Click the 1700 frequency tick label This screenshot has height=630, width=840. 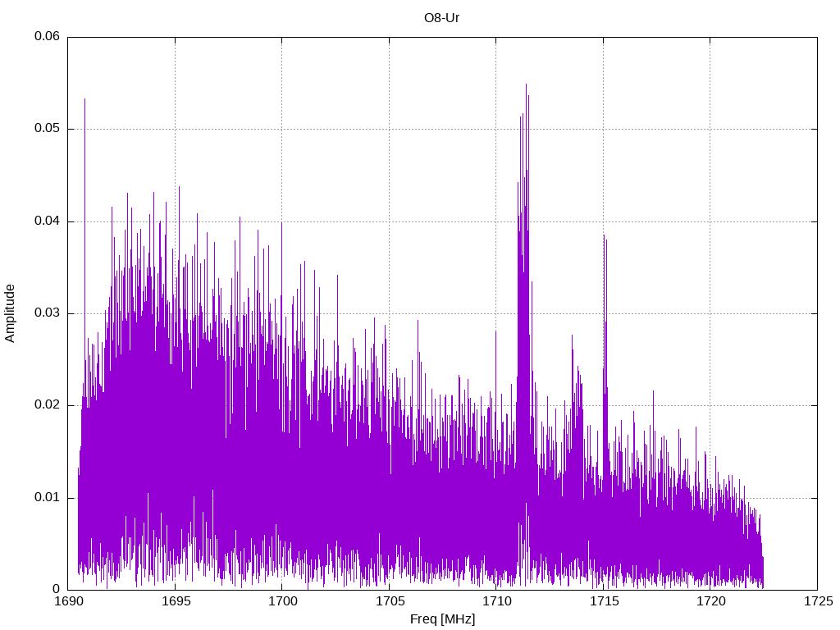283,601
